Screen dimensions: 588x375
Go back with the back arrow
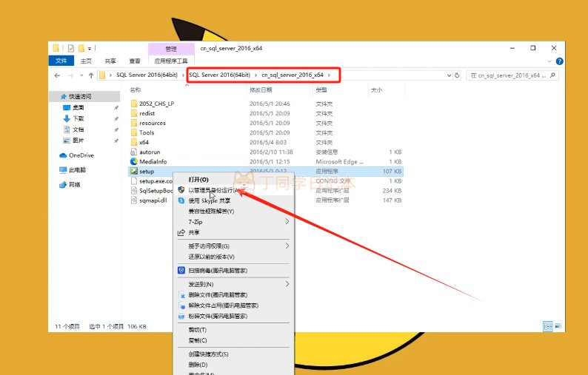click(x=57, y=75)
